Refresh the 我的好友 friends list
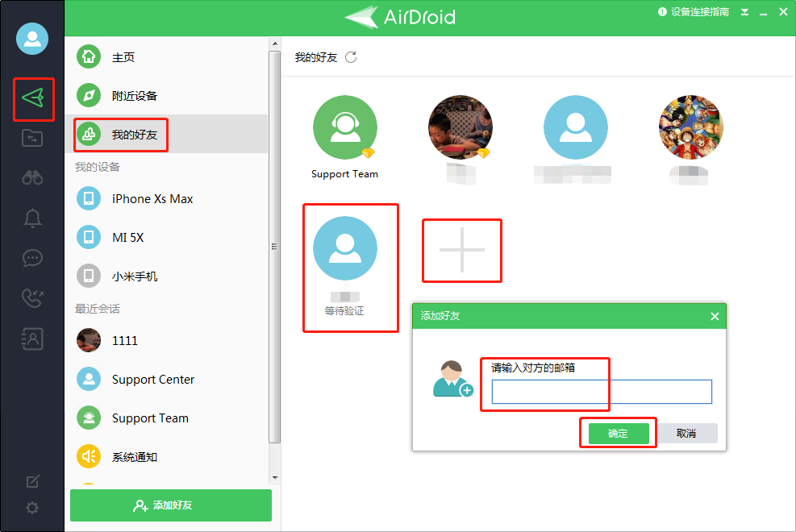796x532 pixels. [351, 57]
